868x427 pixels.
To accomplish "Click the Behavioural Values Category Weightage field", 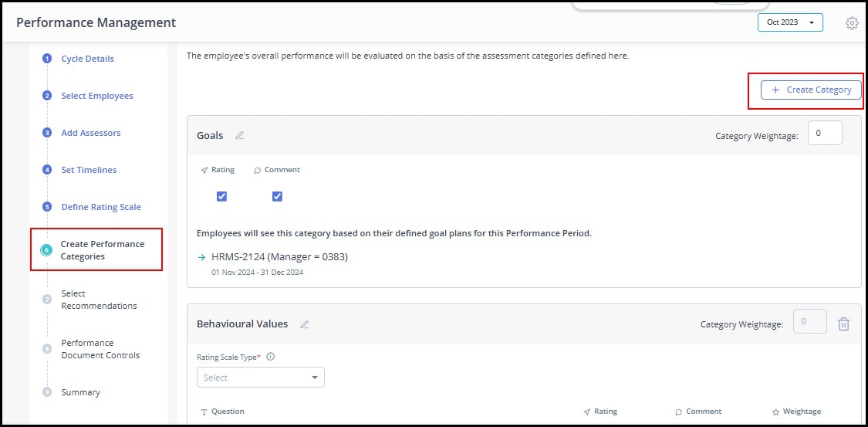I will (x=810, y=321).
